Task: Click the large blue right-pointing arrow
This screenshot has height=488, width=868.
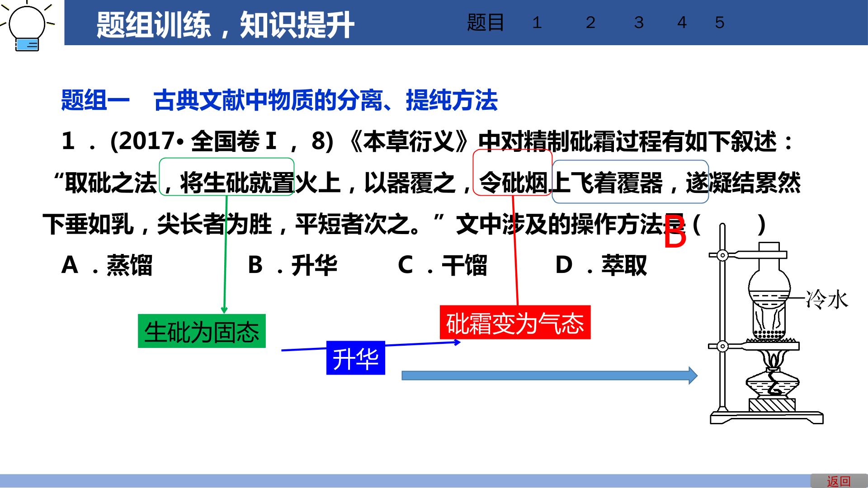Action: [x=549, y=375]
